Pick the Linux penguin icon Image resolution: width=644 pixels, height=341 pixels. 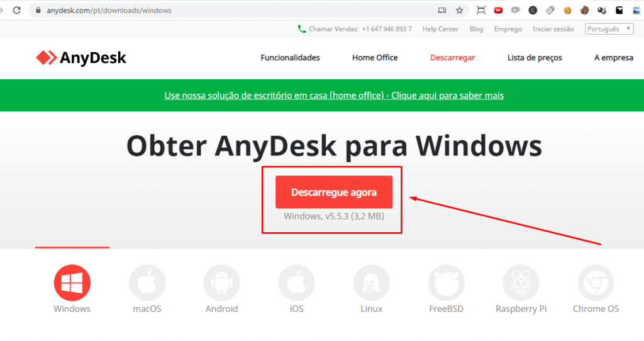pyautogui.click(x=371, y=282)
